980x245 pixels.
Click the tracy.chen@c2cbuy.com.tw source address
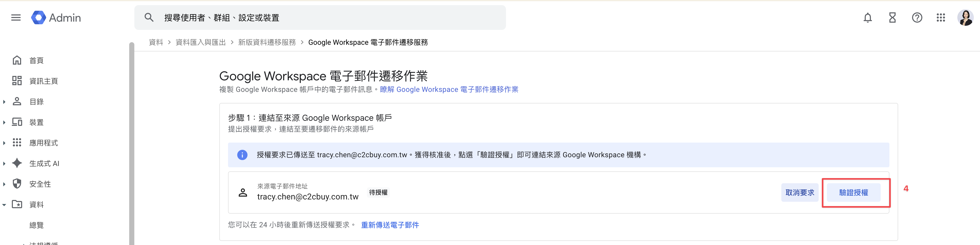308,197
